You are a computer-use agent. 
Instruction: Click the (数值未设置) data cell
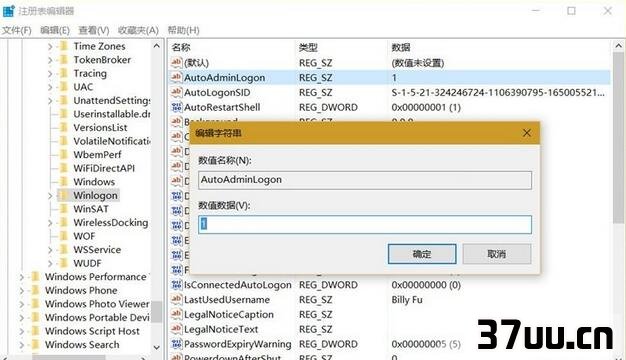[x=418, y=63]
